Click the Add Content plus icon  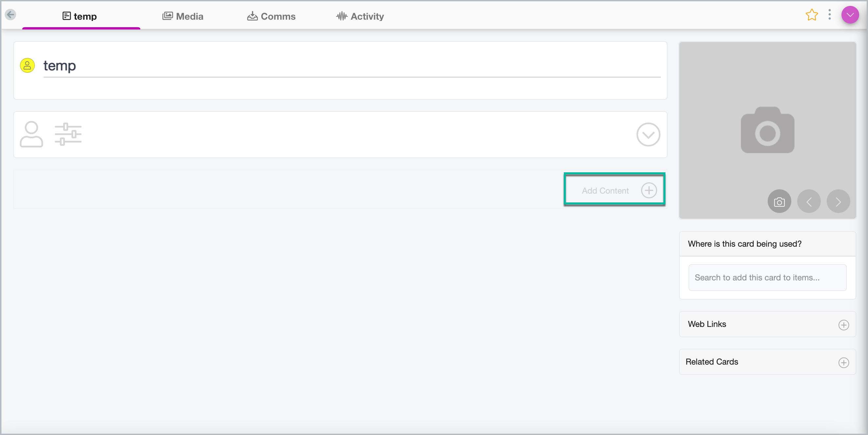(649, 190)
